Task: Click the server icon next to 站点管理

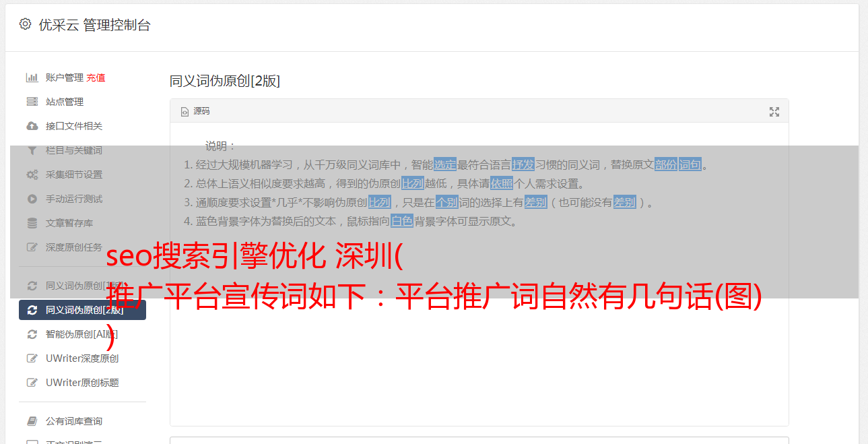Action: (x=32, y=102)
